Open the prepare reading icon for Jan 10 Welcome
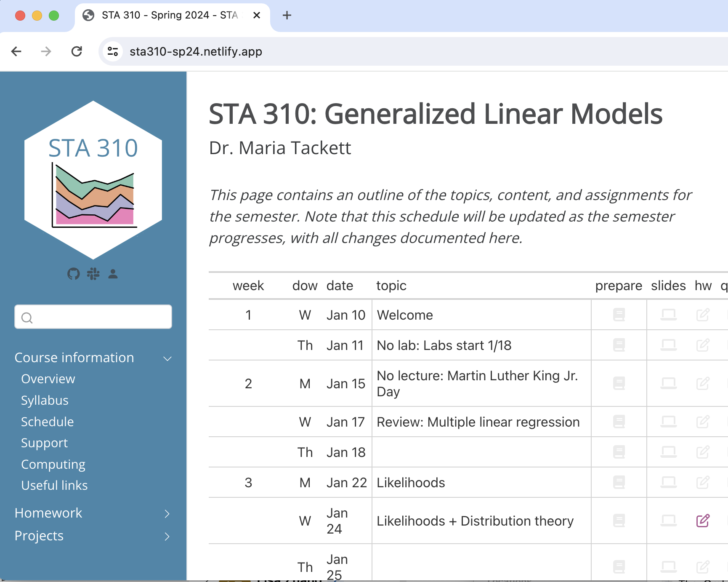This screenshot has height=582, width=728. [x=619, y=315]
